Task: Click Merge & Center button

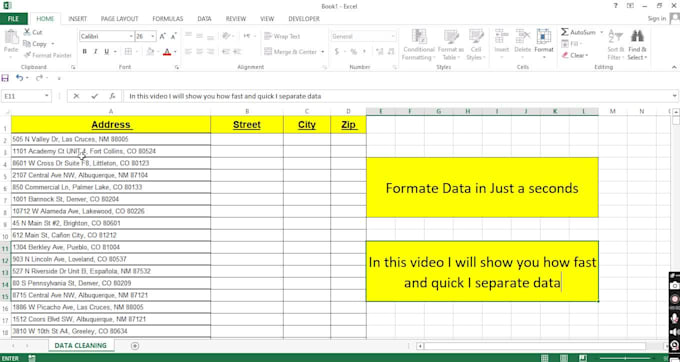Action: click(x=291, y=52)
